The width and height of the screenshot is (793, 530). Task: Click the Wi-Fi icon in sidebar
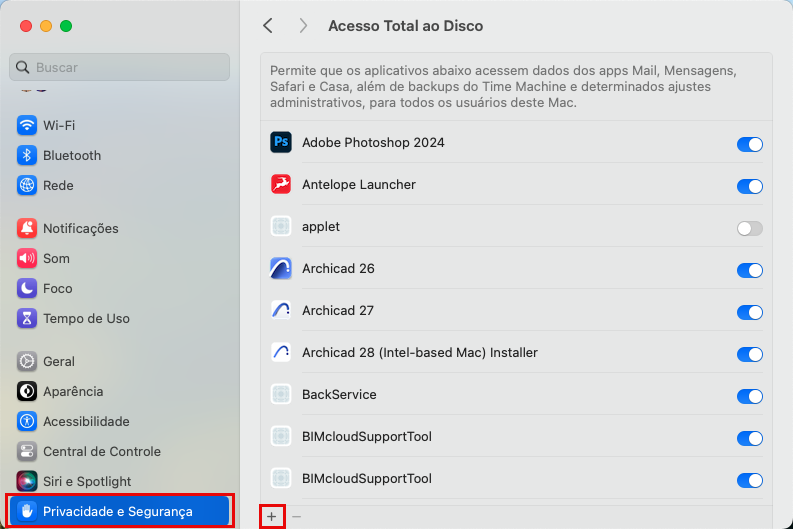tap(27, 125)
